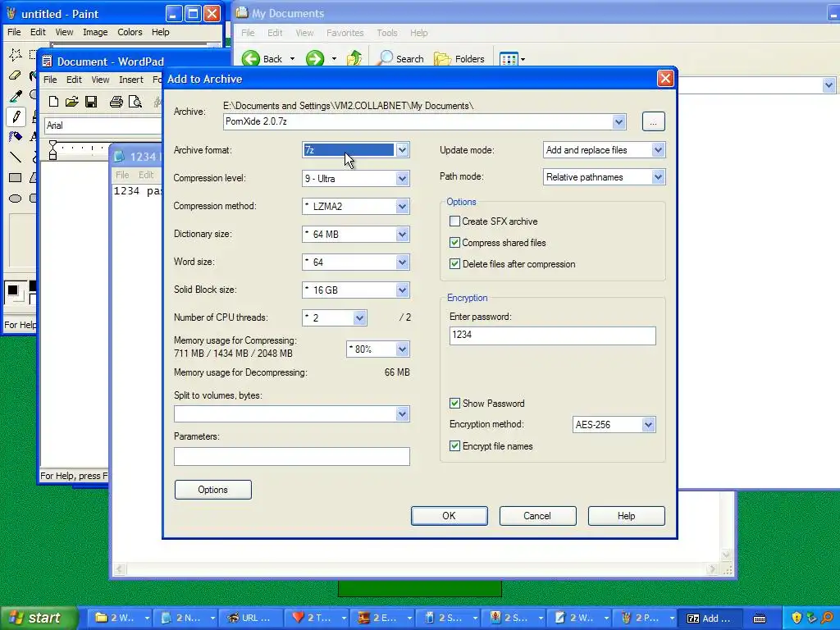Open Paint's Help menu
840x630 pixels.
click(x=160, y=32)
